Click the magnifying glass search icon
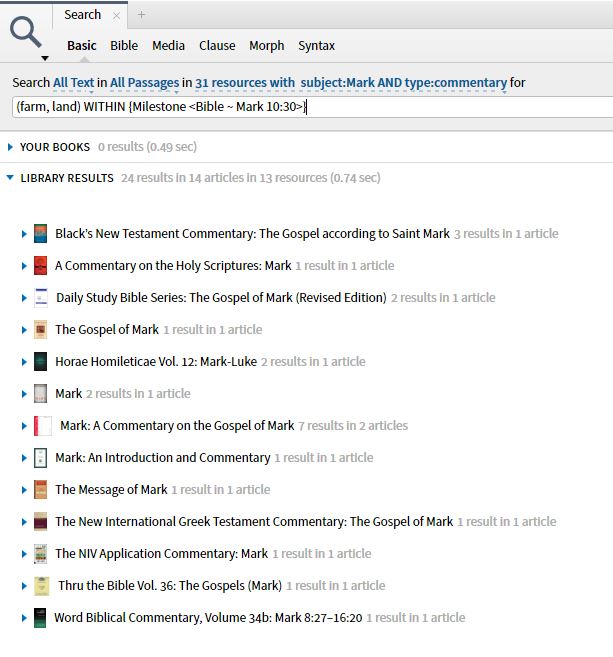 [x=26, y=32]
